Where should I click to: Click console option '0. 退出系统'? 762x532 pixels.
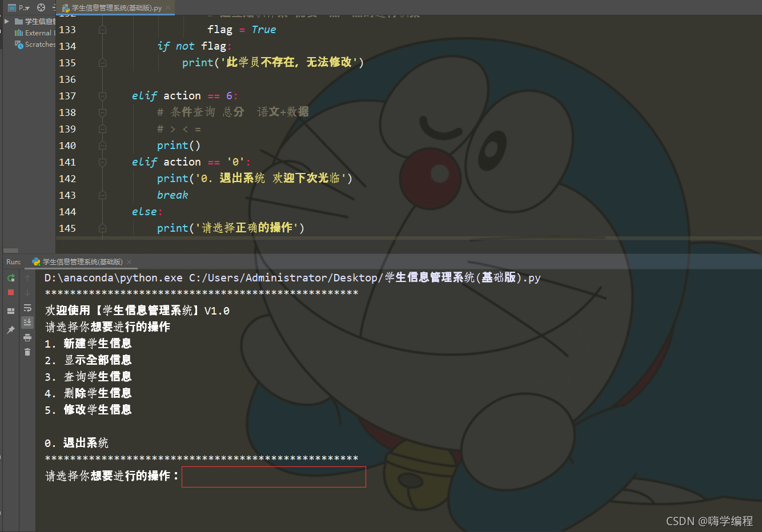(77, 443)
